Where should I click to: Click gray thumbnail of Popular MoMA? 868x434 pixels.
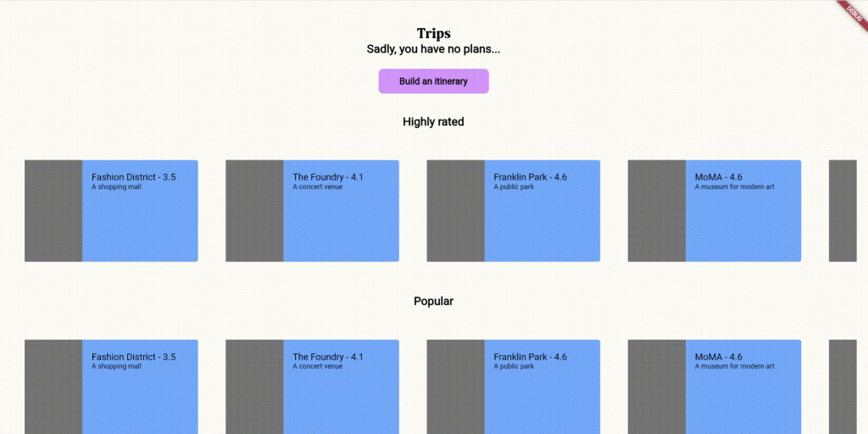click(657, 387)
